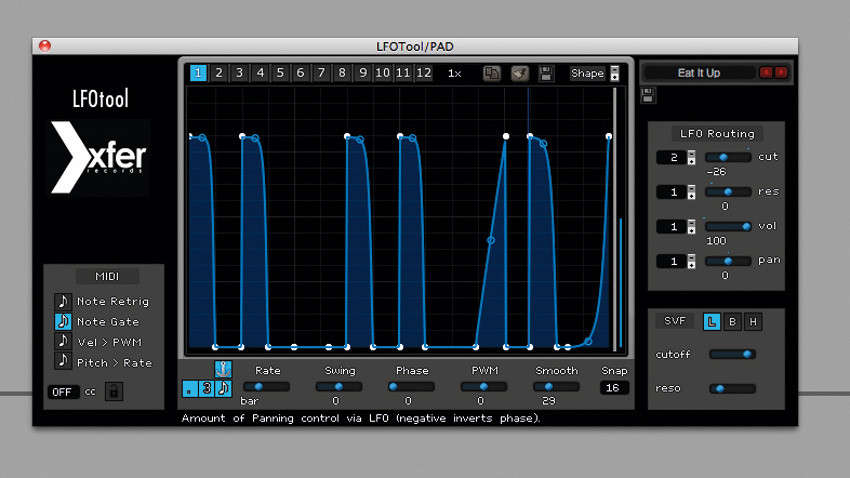Click the cut amount slider

[727, 157]
